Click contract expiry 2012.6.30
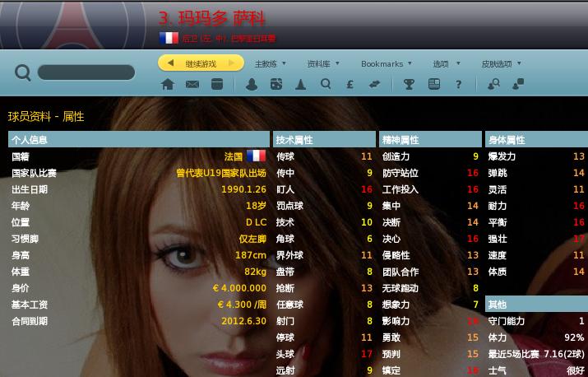This screenshot has width=588, height=377. (x=243, y=321)
